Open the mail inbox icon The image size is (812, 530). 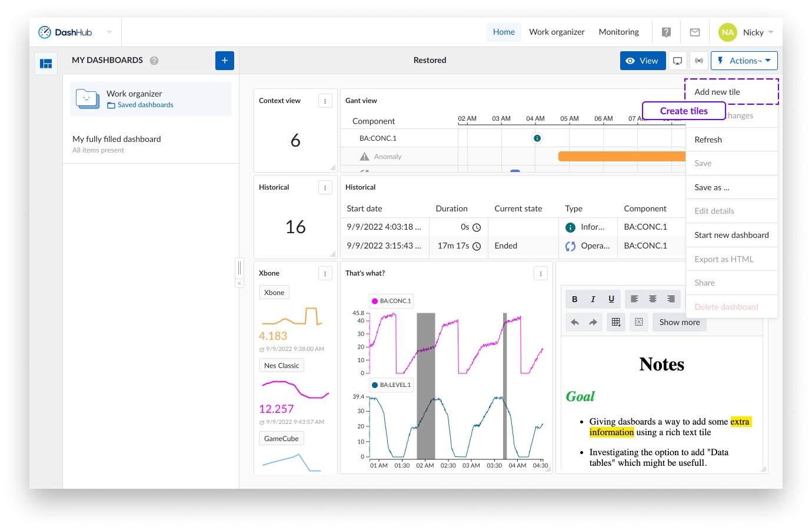[x=695, y=32]
